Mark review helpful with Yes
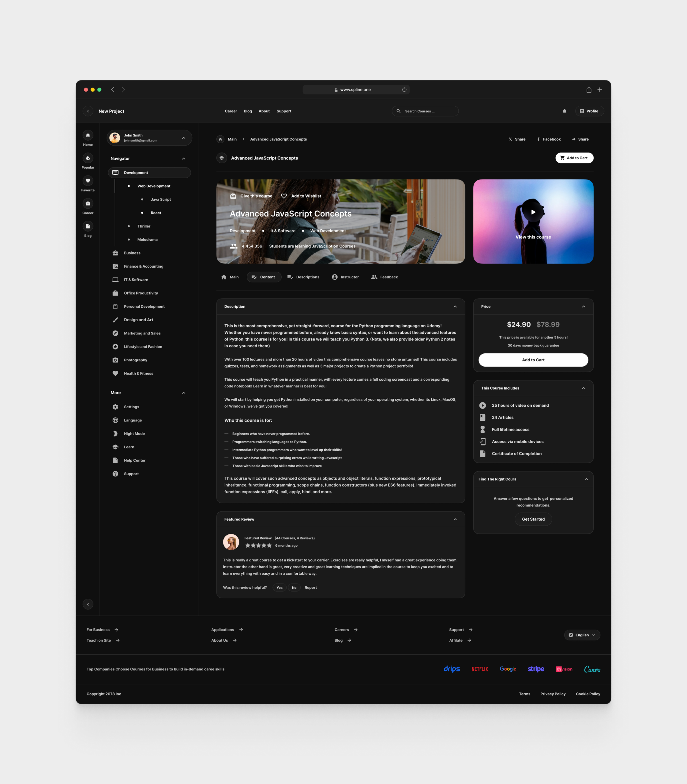This screenshot has width=687, height=784. [280, 588]
